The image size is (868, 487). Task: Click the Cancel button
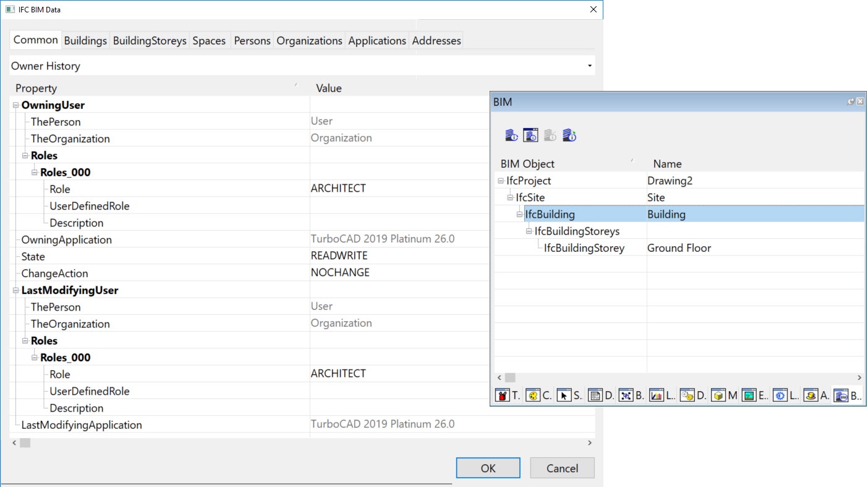[x=562, y=468]
